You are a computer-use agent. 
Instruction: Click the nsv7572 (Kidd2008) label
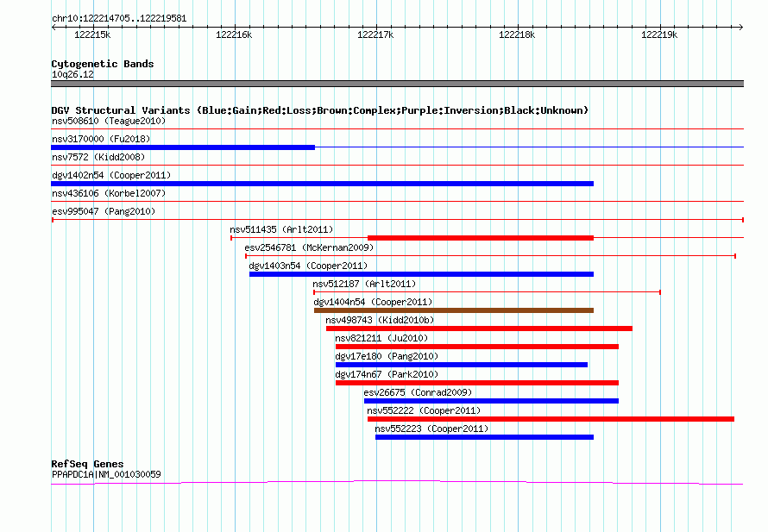click(x=98, y=157)
